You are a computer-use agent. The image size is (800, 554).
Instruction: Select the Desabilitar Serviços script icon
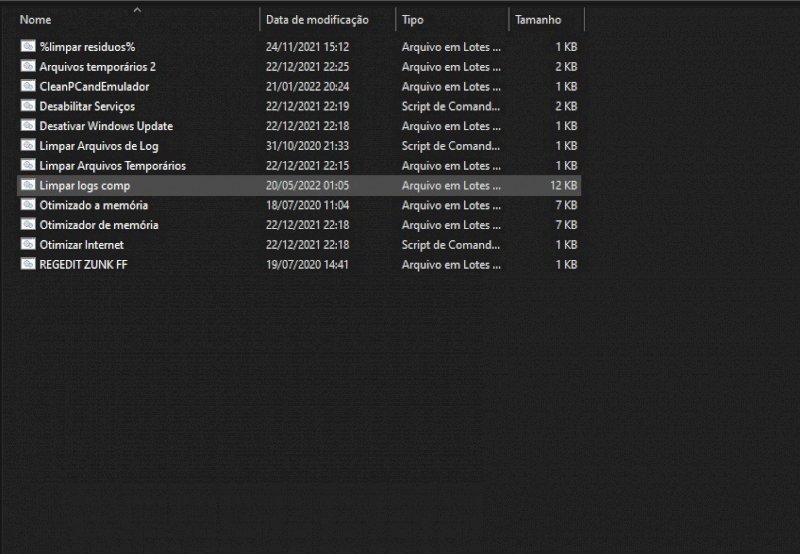(x=28, y=106)
